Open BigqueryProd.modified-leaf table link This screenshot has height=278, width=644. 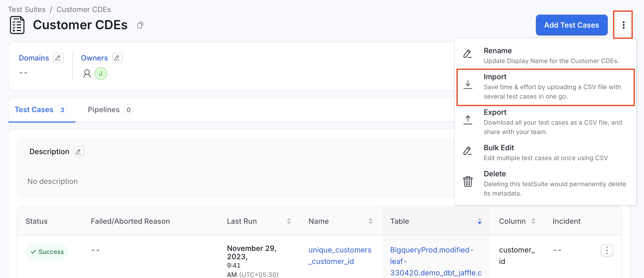pyautogui.click(x=436, y=261)
